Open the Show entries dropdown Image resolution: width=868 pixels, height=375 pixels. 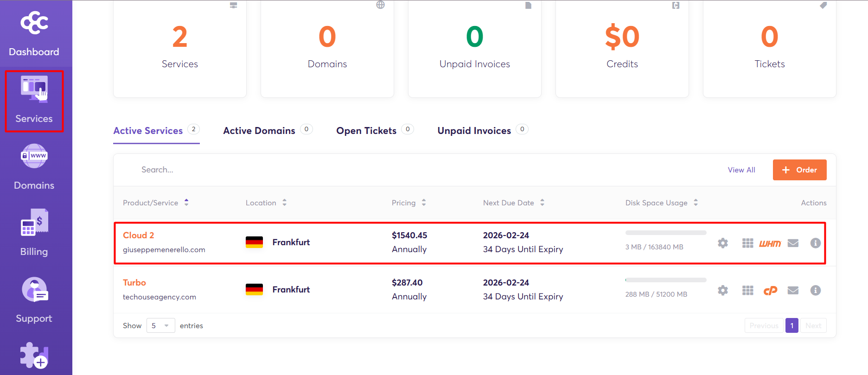pyautogui.click(x=160, y=325)
